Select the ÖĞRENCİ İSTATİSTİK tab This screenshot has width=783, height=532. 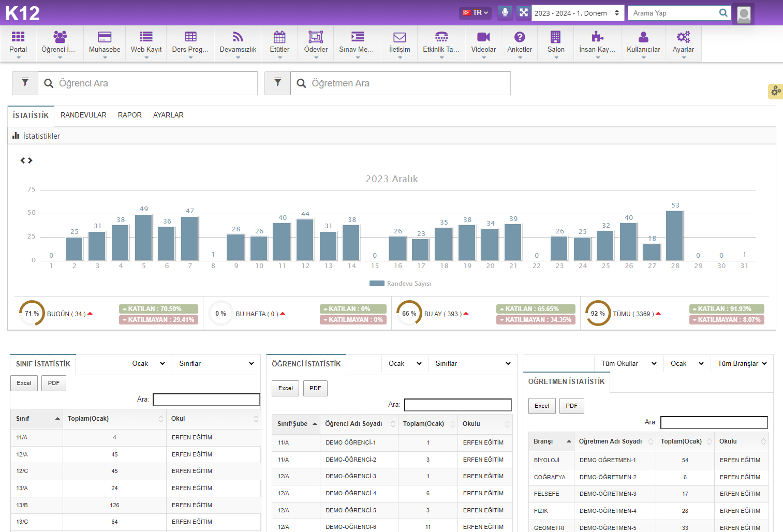pos(306,364)
